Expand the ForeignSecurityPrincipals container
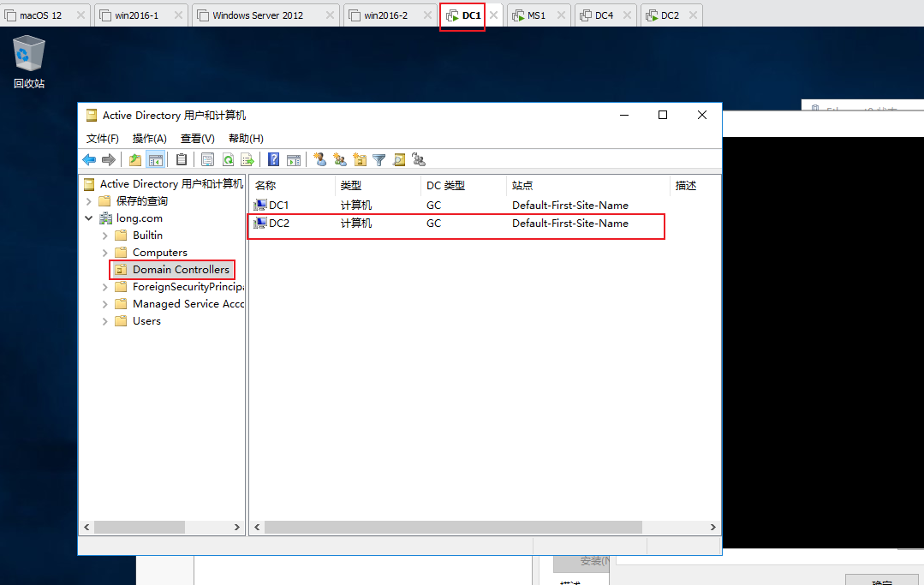This screenshot has height=585, width=924. tap(104, 287)
